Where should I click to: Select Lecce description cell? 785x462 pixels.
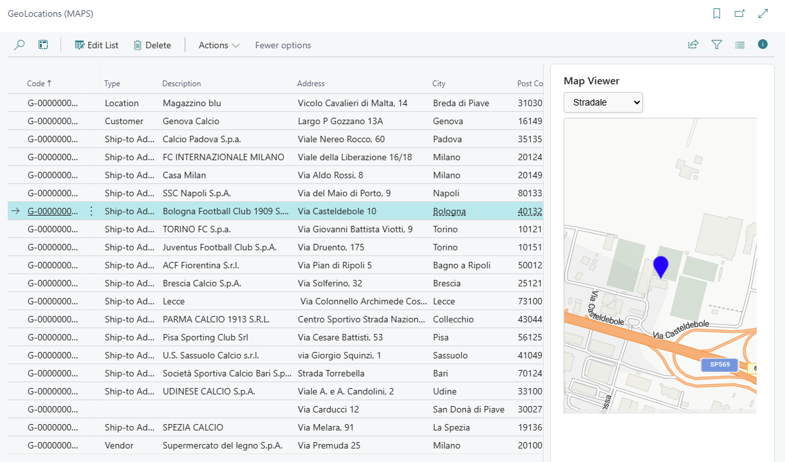[174, 301]
